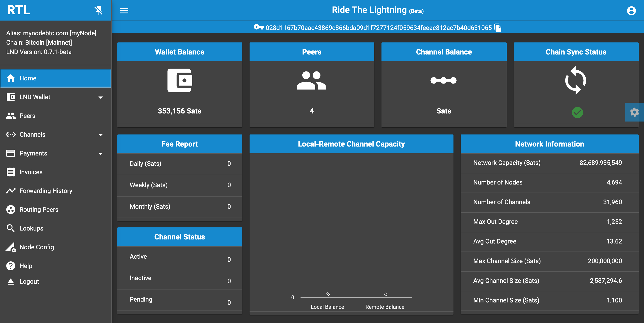Click the Routing Peers icon

point(11,209)
